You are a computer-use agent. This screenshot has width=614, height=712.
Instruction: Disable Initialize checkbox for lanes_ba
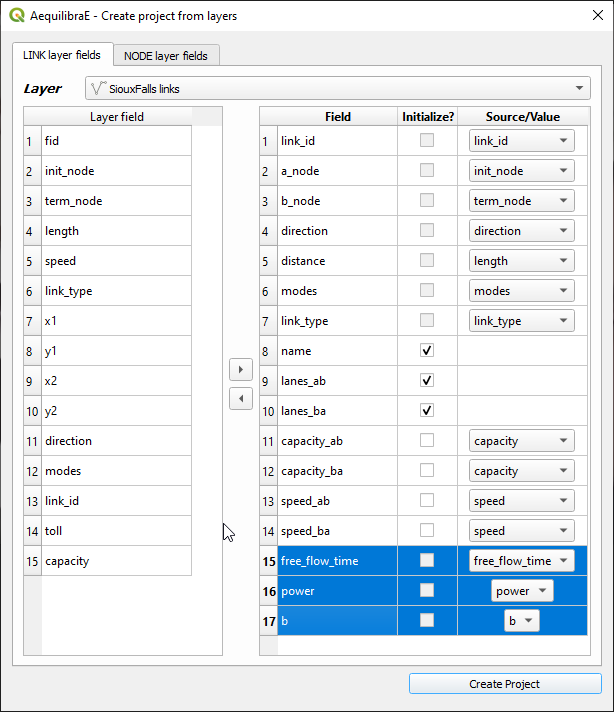point(427,411)
